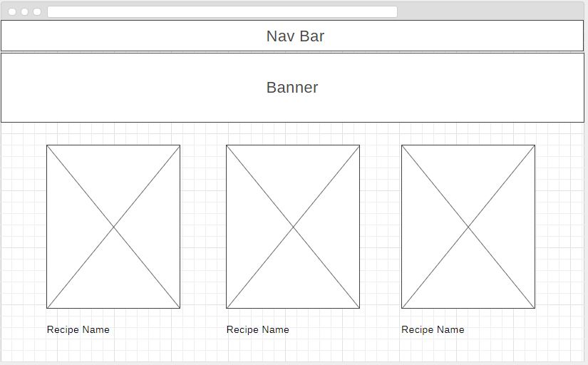Focus the browser address bar field
Screen dimensions: 588x365
[222, 11]
